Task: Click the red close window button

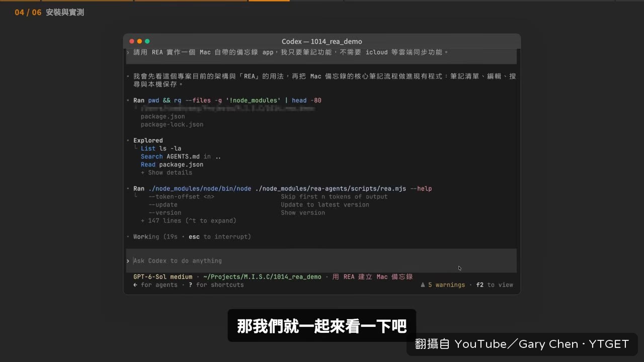Action: (132, 41)
